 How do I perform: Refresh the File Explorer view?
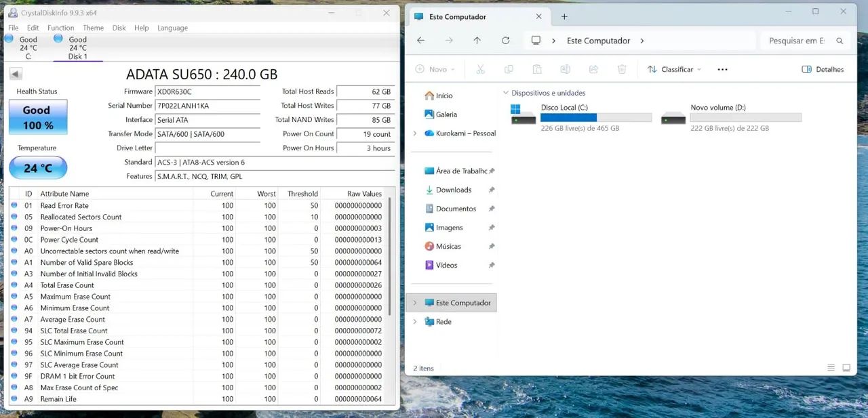(506, 41)
